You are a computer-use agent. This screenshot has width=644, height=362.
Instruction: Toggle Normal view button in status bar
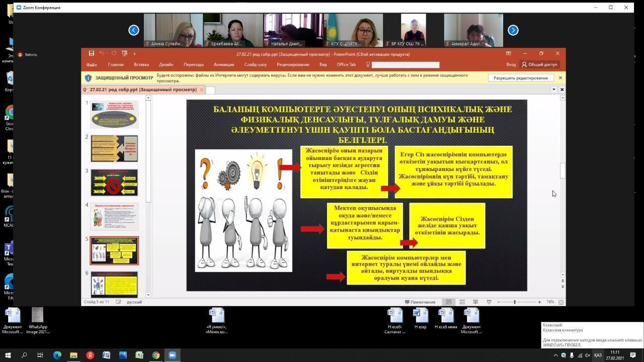pos(448,302)
